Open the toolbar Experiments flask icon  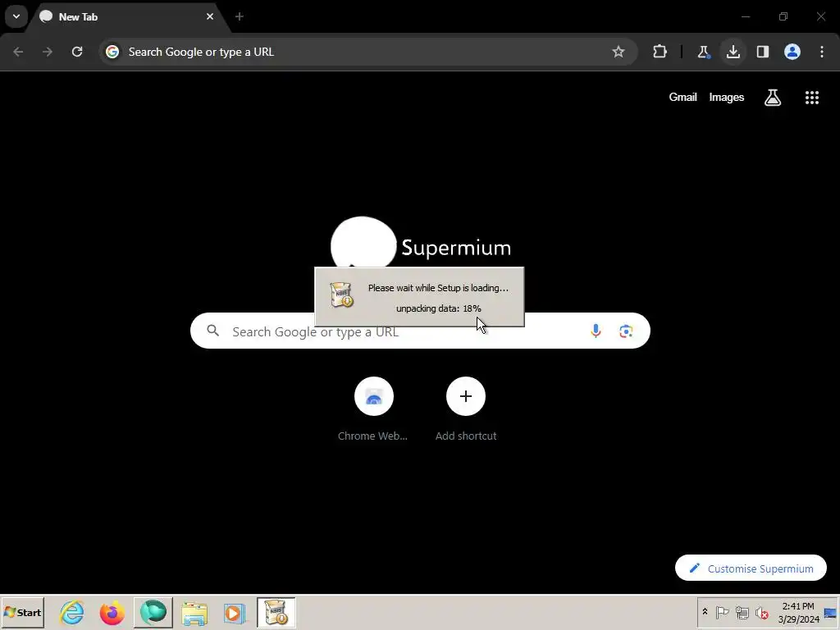click(x=703, y=52)
